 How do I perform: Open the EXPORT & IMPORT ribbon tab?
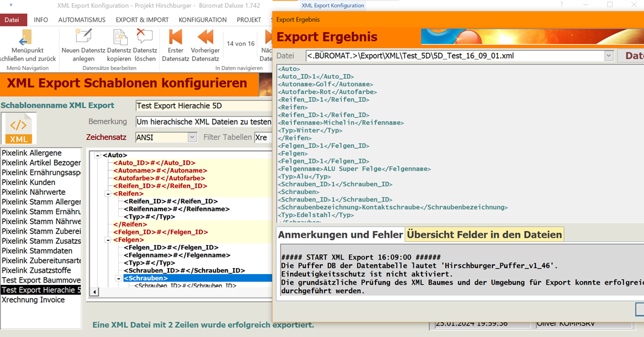coord(142,20)
